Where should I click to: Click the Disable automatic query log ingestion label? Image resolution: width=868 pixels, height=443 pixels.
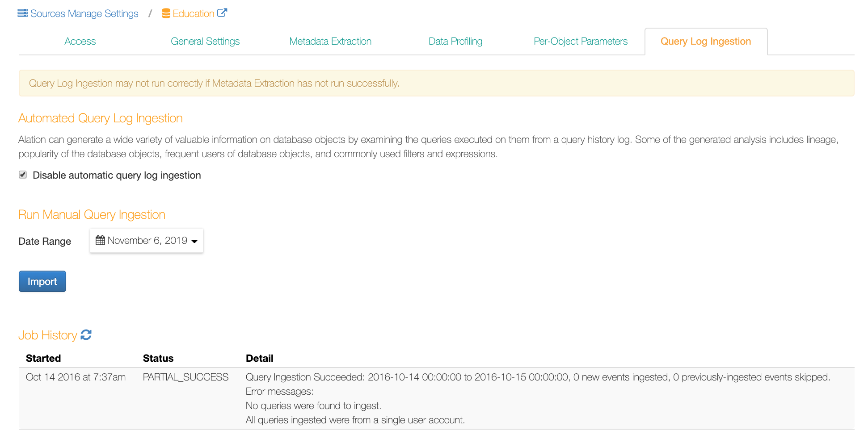tap(117, 175)
